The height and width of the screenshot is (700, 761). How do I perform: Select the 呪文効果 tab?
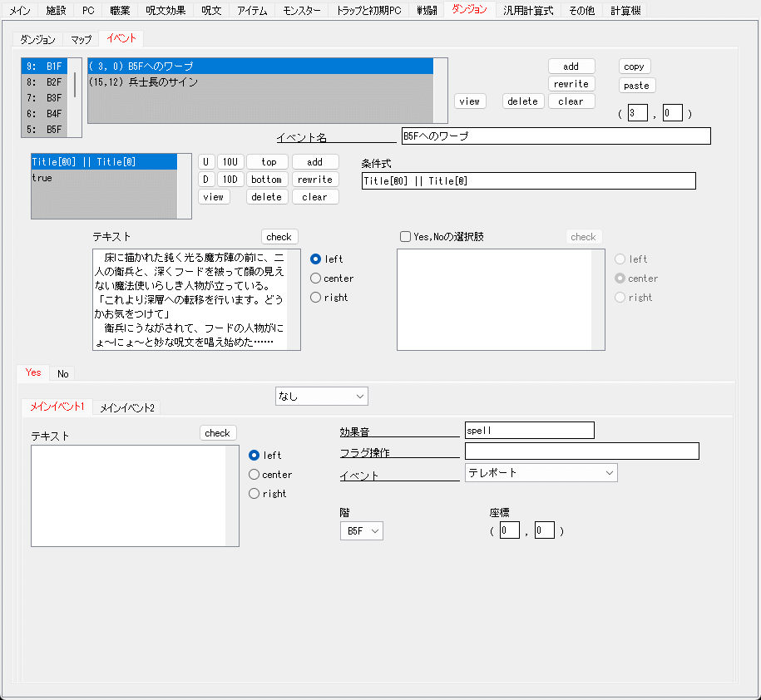click(x=166, y=10)
